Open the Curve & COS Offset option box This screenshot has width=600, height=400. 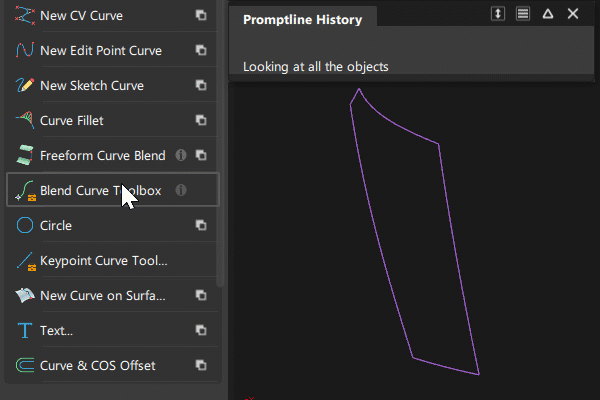(x=201, y=365)
